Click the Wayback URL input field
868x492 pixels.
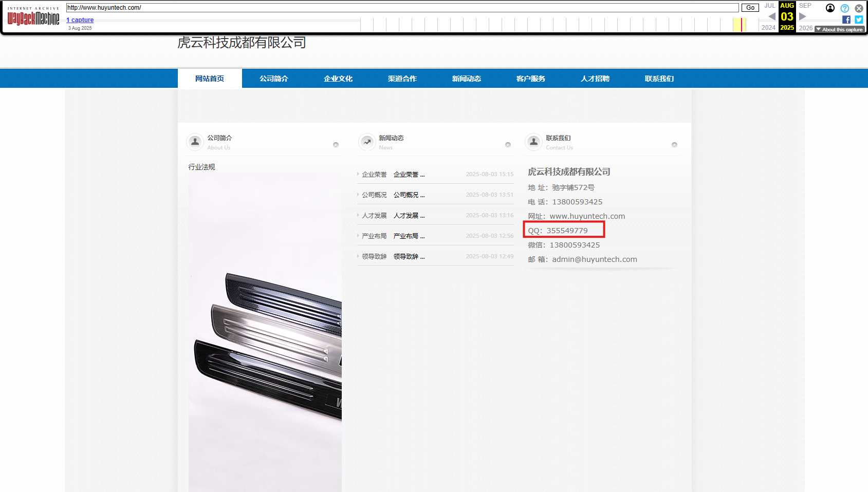pyautogui.click(x=402, y=8)
